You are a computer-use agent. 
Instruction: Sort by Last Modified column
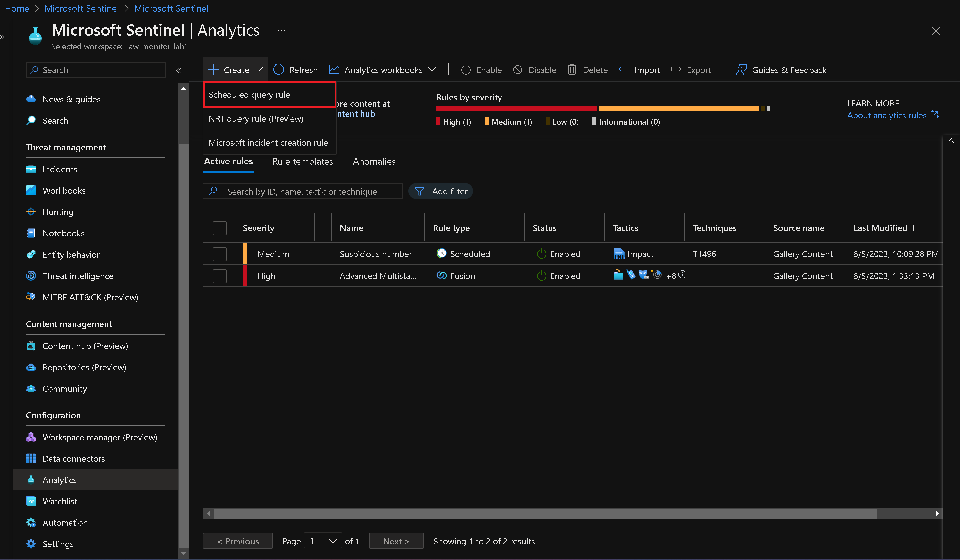click(x=884, y=228)
